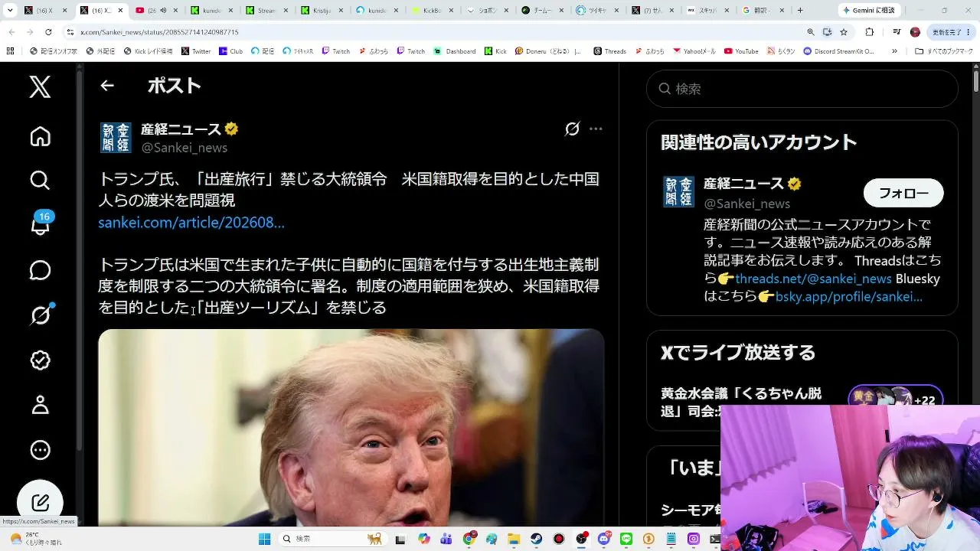Reload the current page
Screen dimensions: 980x551
point(48,32)
